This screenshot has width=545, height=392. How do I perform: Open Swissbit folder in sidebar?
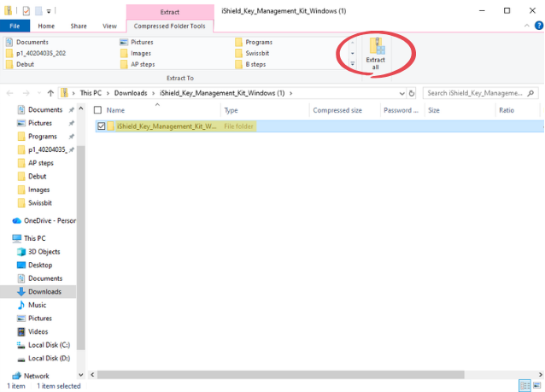[40, 203]
